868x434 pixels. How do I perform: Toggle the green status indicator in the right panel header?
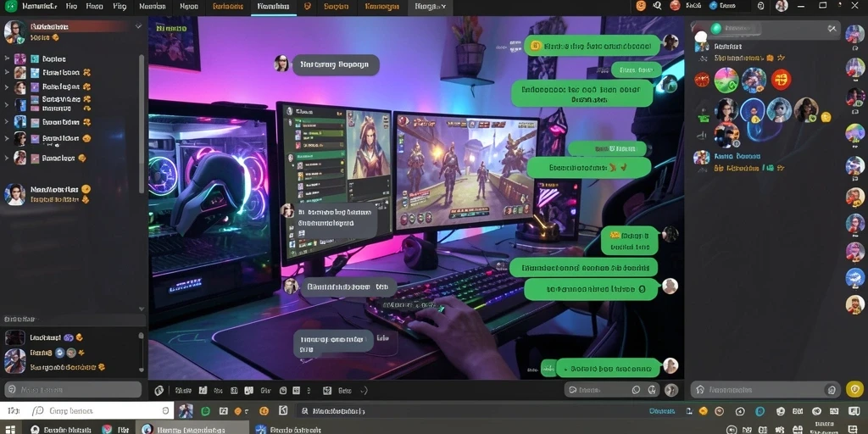coord(715,28)
